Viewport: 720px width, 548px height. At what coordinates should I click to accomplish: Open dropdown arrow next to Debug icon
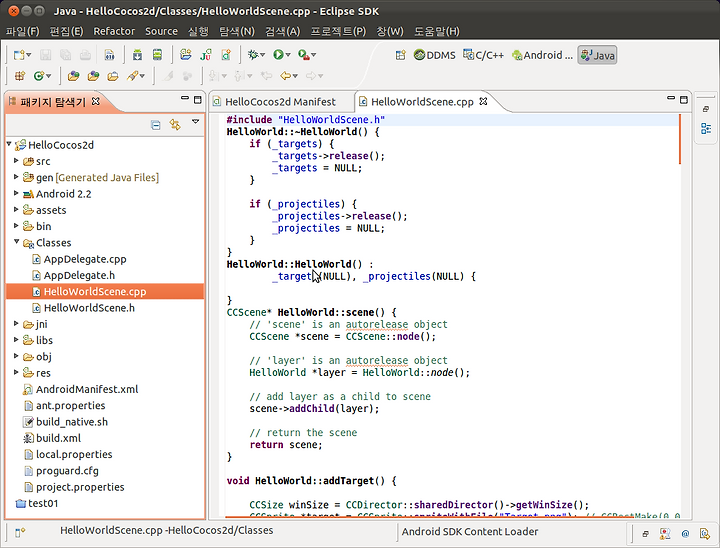(x=263, y=55)
